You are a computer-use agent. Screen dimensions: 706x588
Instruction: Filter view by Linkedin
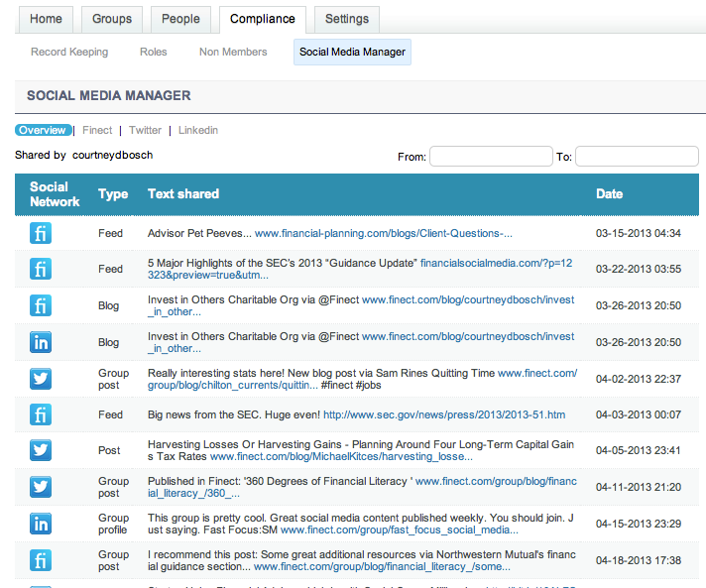(198, 130)
